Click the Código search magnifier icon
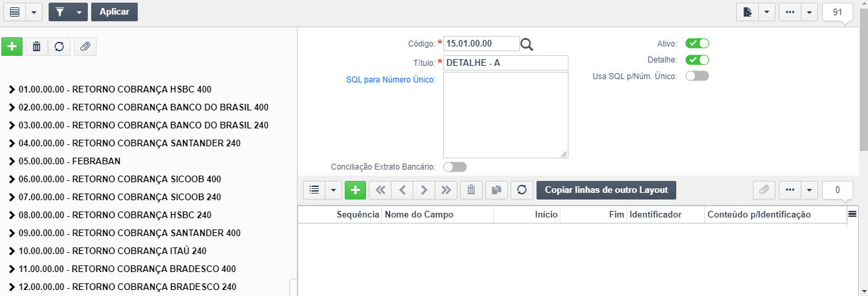Image resolution: width=868 pixels, height=296 pixels. point(527,45)
